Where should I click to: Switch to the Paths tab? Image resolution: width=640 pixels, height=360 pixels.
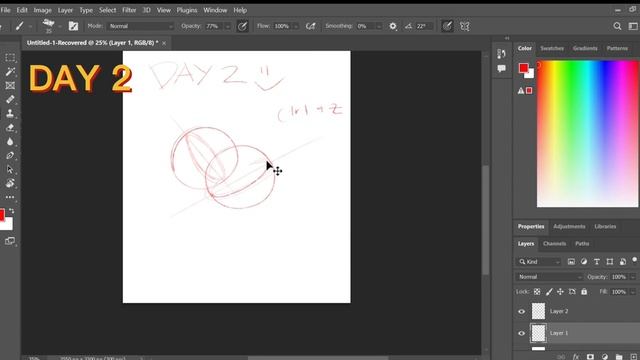tap(582, 244)
